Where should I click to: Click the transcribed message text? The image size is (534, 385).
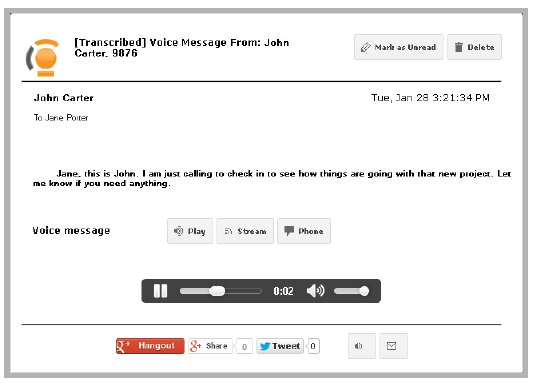coord(272,179)
